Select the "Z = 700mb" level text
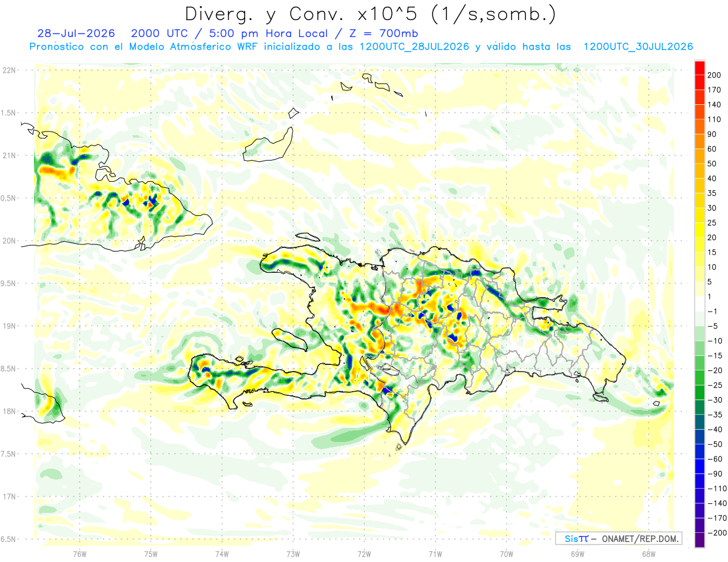 click(384, 33)
